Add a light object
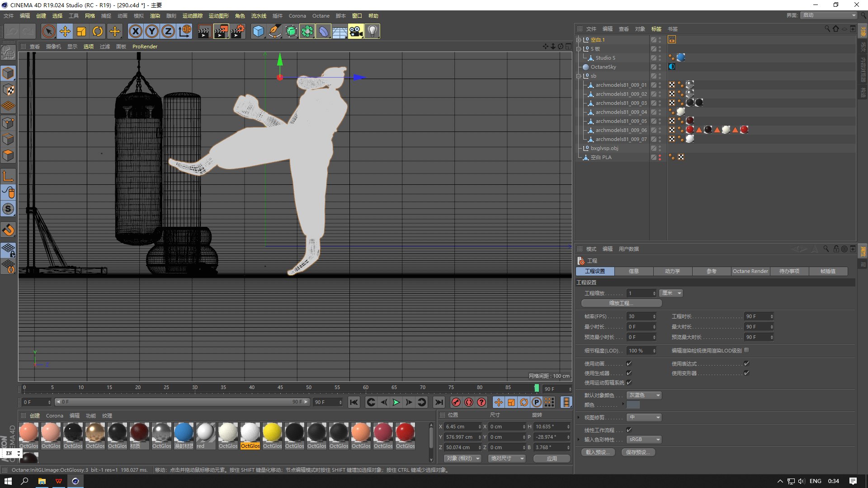 pos(372,32)
